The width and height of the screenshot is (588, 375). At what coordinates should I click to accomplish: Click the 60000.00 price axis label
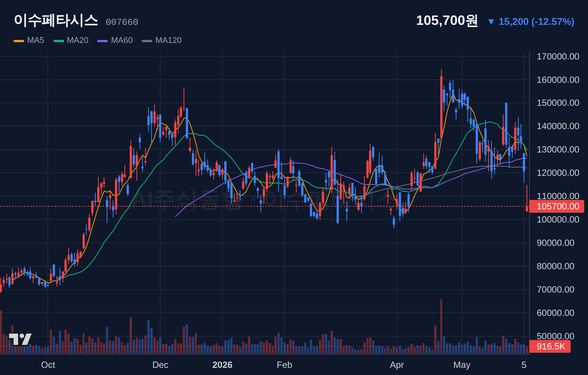(x=556, y=313)
